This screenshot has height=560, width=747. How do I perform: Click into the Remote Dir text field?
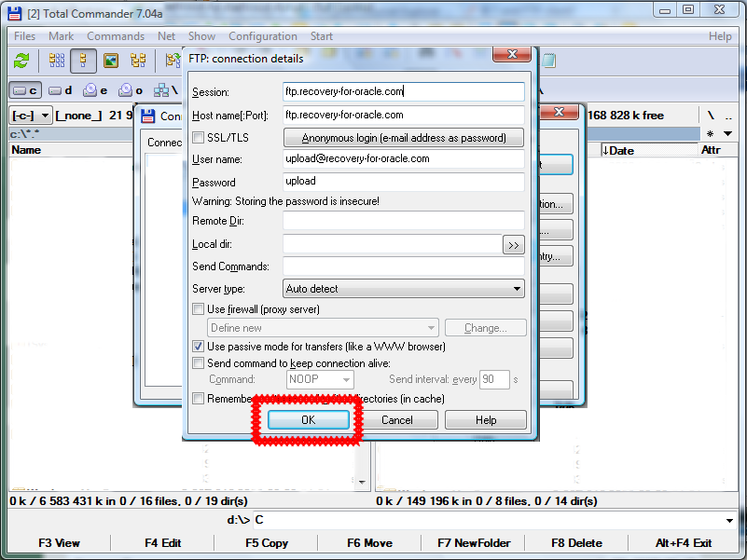[x=404, y=221]
